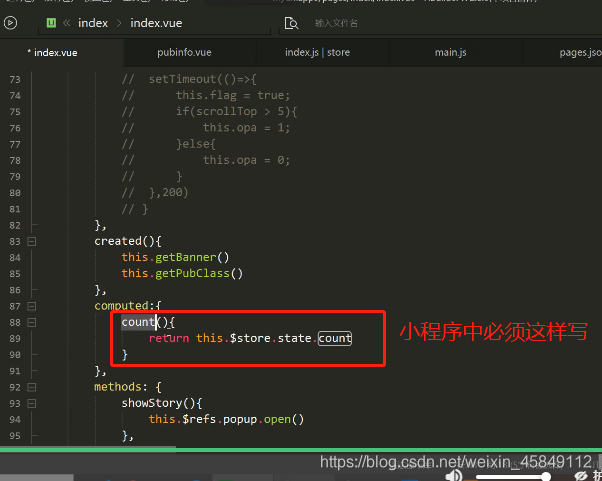Viewport: 602px width, 481px height.
Task: Collapse the created() block at line 83
Action: click(x=32, y=241)
